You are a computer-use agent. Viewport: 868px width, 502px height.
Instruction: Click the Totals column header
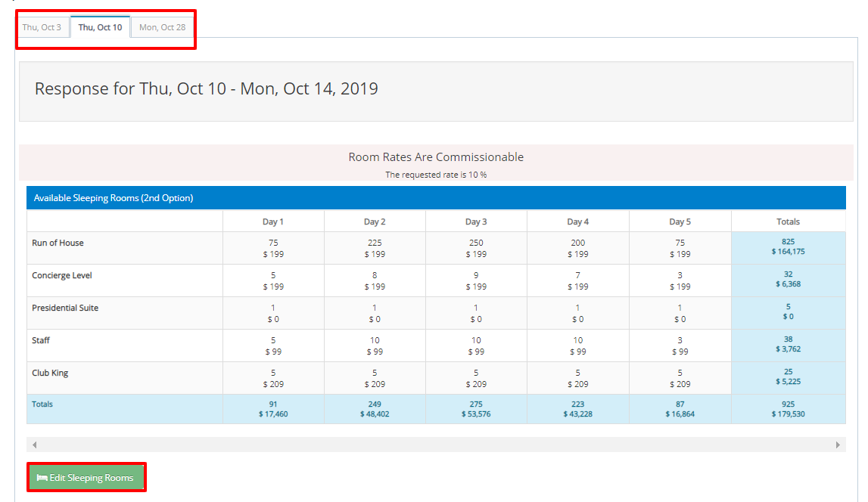(x=788, y=222)
